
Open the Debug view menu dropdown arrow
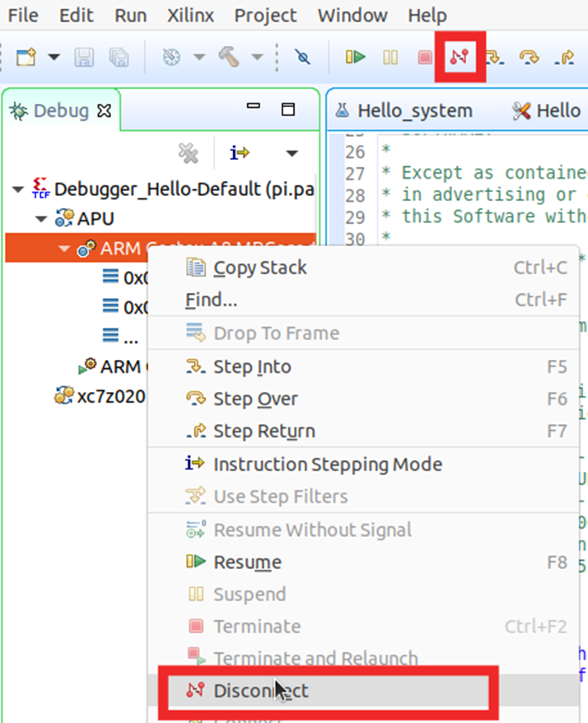tap(291, 153)
